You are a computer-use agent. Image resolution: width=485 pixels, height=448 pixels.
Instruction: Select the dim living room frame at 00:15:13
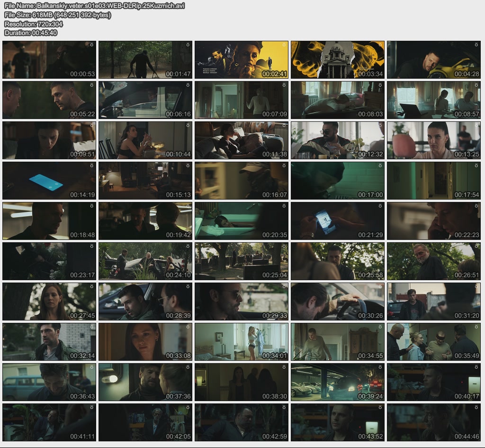point(145,181)
